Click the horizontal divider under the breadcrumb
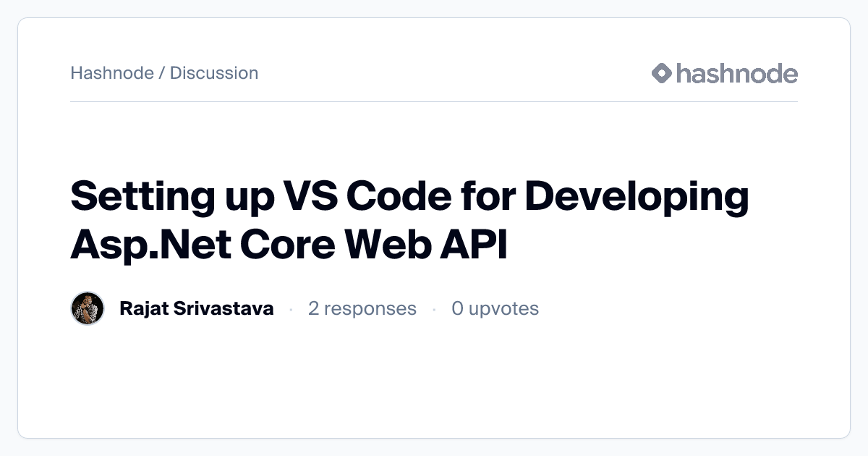 point(434,104)
